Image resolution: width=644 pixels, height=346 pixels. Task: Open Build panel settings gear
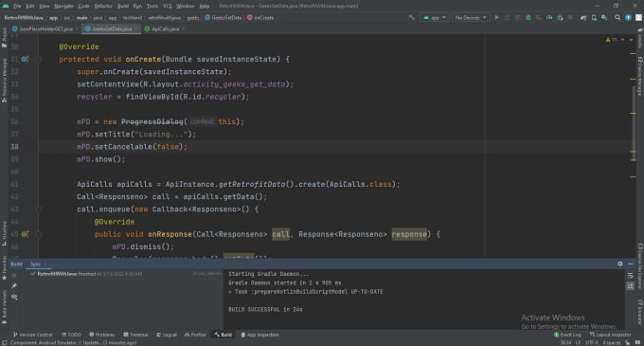pyautogui.click(x=620, y=264)
